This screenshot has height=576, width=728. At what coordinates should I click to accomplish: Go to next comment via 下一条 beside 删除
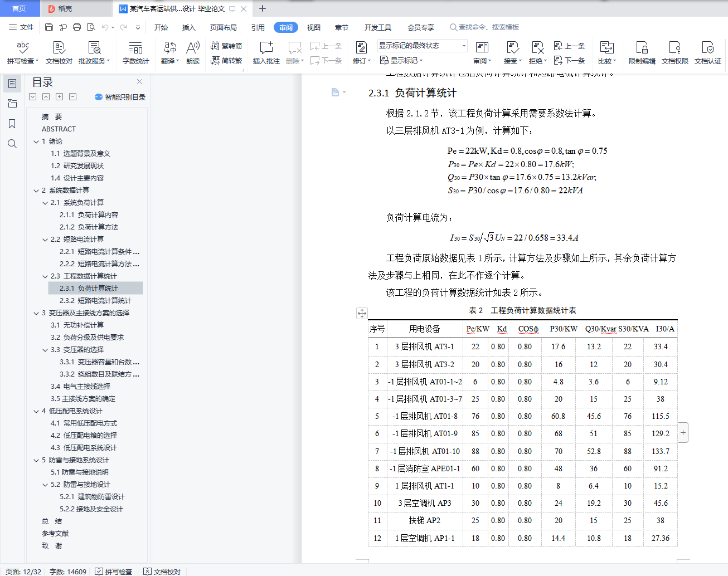click(x=326, y=60)
